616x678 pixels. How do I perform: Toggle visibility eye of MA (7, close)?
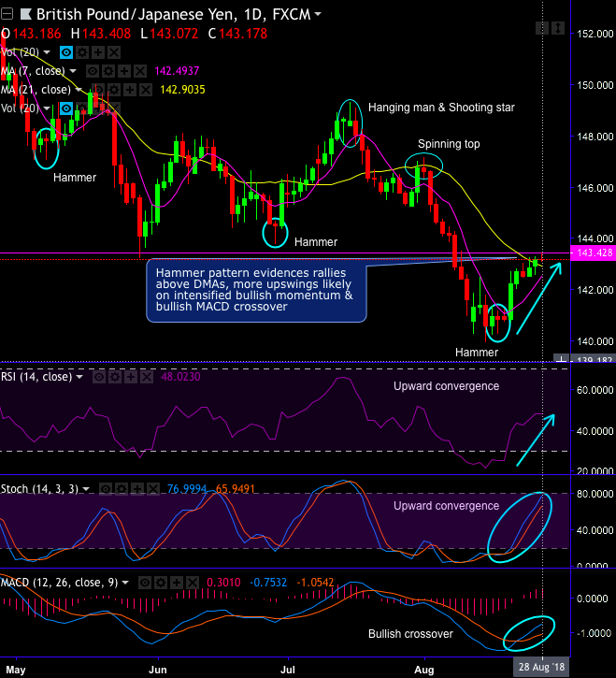[93, 71]
